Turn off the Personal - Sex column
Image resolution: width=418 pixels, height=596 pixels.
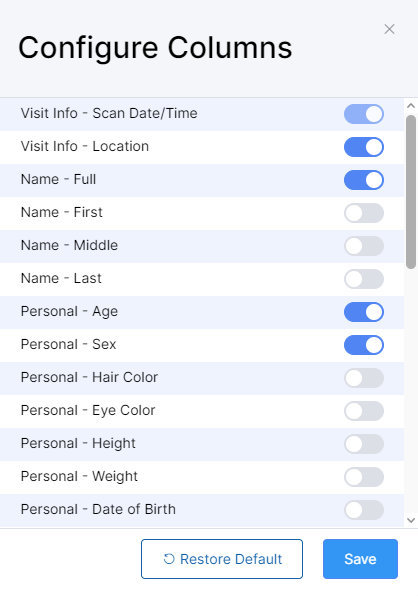click(364, 345)
